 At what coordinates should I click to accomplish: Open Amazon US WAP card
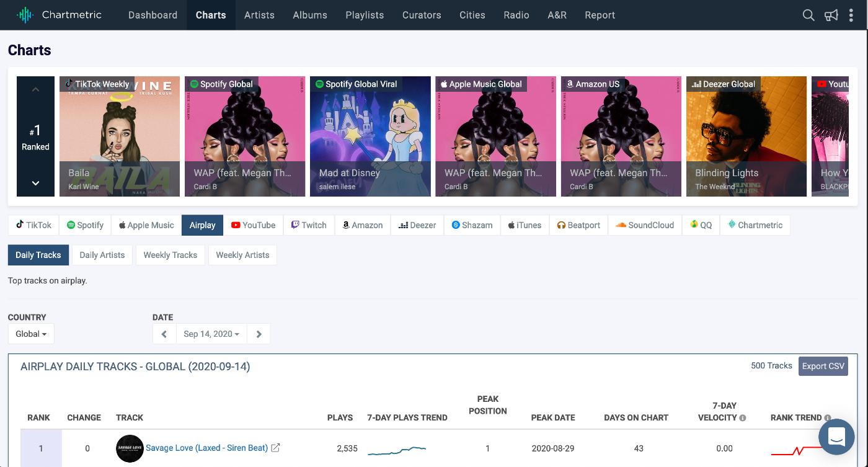(x=621, y=136)
